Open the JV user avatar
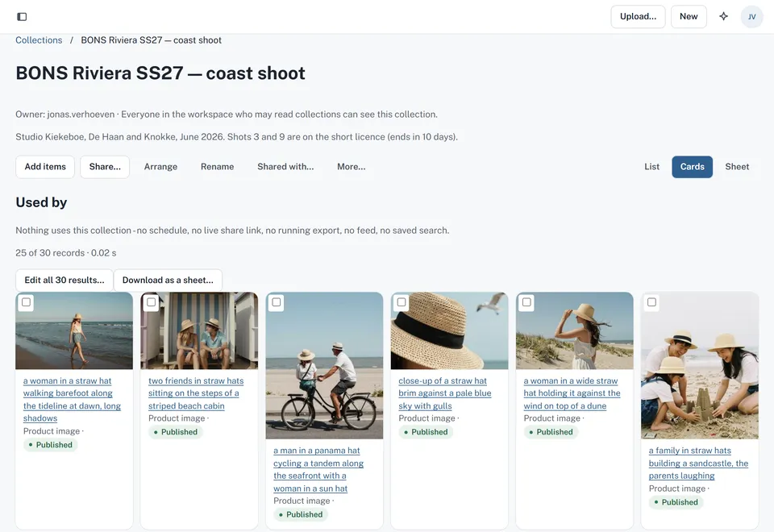The height and width of the screenshot is (532, 774). (751, 17)
